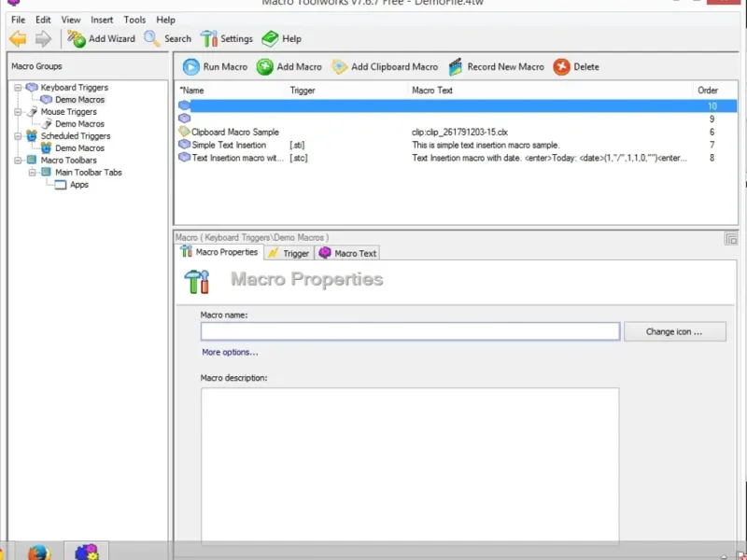Click into the Macro name field
Screen dimensions: 747x560
tap(410, 331)
